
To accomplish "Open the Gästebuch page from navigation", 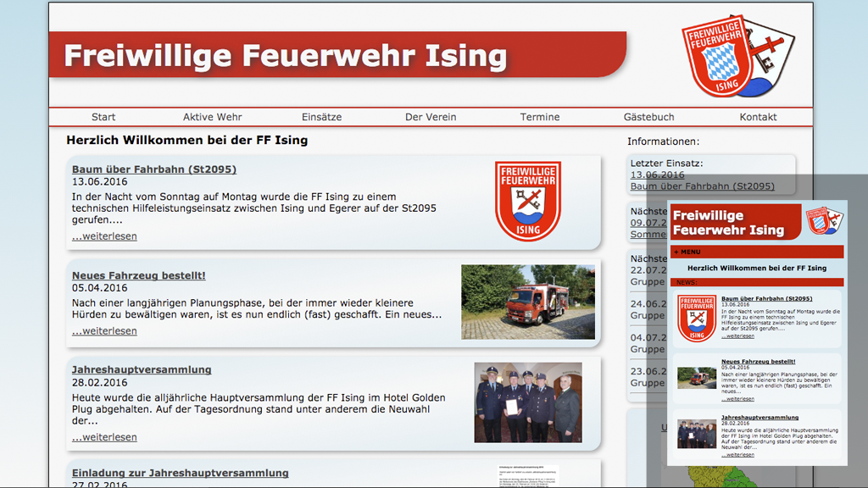I will [x=648, y=117].
